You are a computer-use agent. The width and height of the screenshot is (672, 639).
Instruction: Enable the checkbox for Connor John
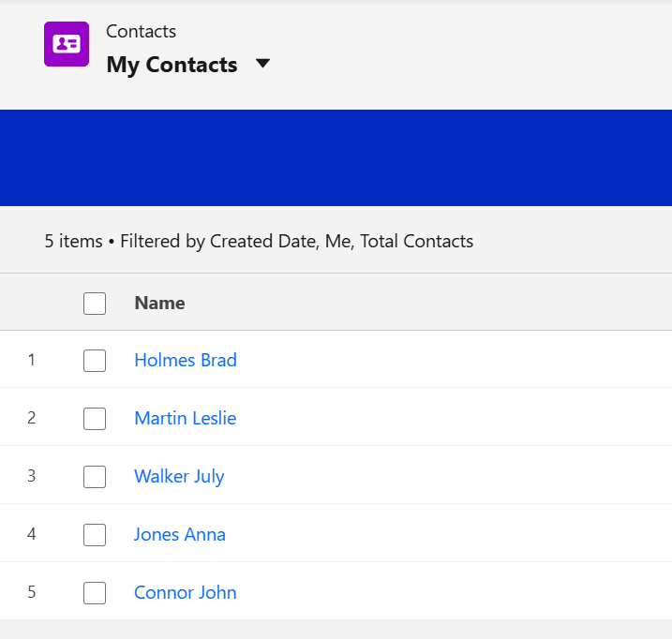pyautogui.click(x=95, y=593)
